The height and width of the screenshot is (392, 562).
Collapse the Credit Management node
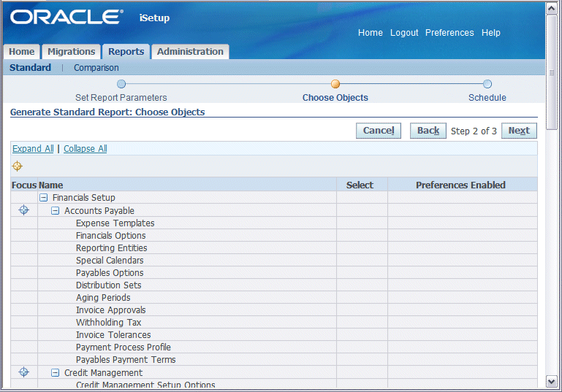tap(56, 373)
